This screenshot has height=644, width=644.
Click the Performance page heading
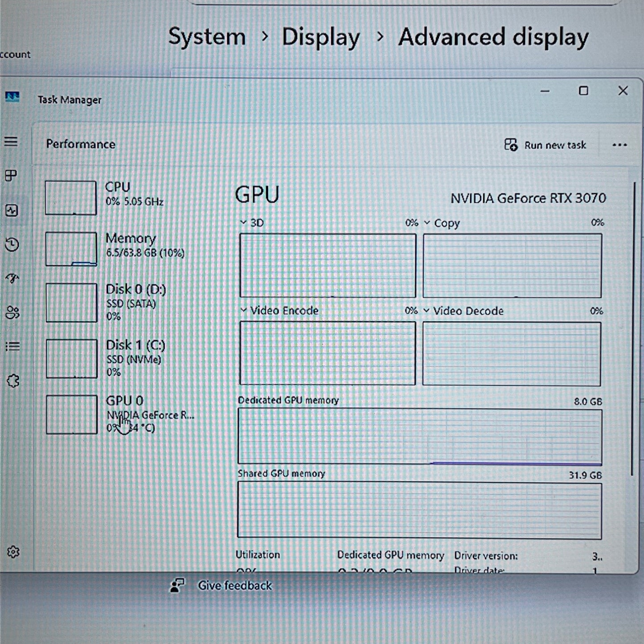pyautogui.click(x=81, y=144)
